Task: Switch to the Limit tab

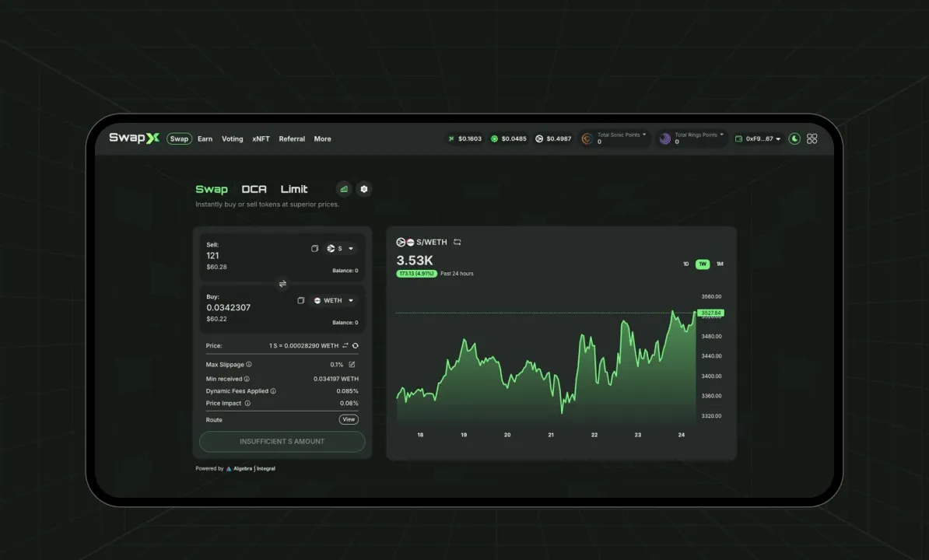Action: point(294,190)
